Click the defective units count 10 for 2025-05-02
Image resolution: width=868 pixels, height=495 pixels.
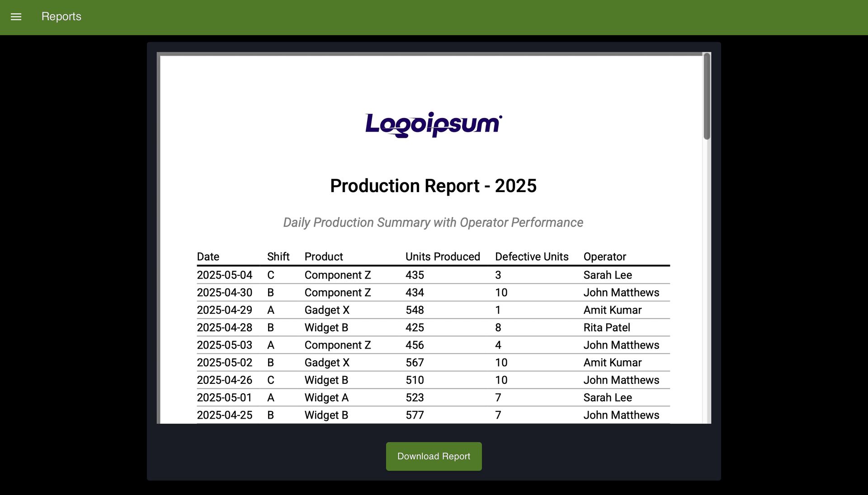tap(501, 362)
